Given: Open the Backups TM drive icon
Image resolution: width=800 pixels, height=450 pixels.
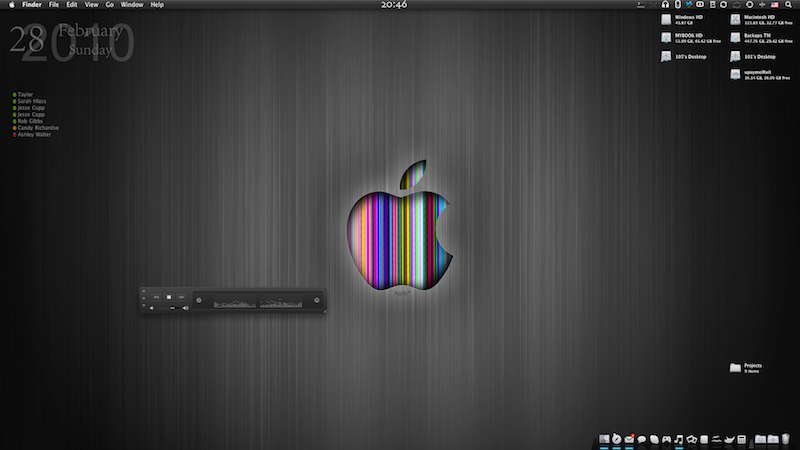Looking at the screenshot, I should click(x=735, y=38).
